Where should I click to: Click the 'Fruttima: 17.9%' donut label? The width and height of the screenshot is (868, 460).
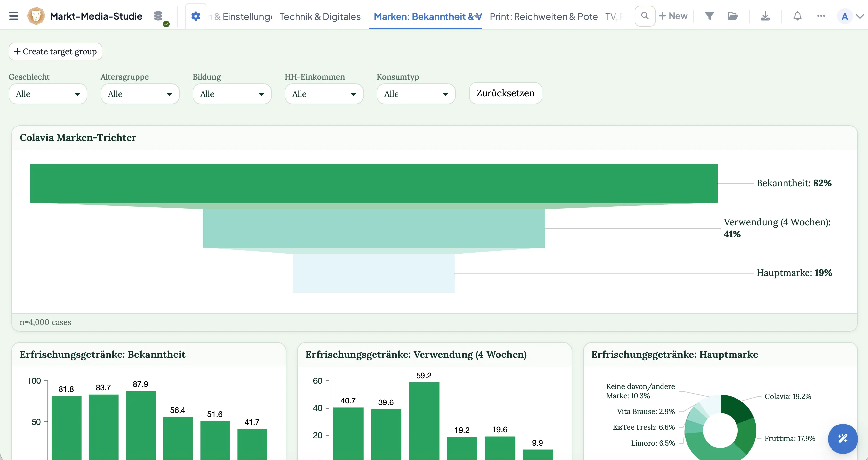[790, 438]
